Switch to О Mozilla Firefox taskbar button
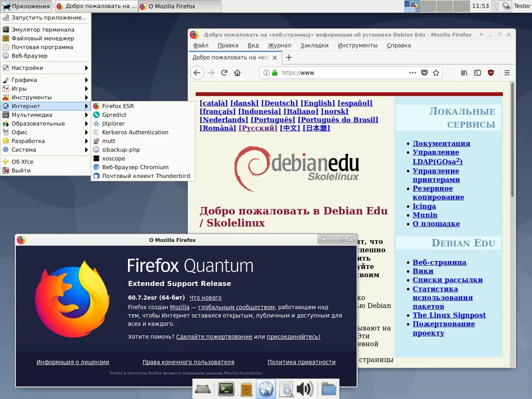This screenshot has width=532, height=399. [180, 6]
